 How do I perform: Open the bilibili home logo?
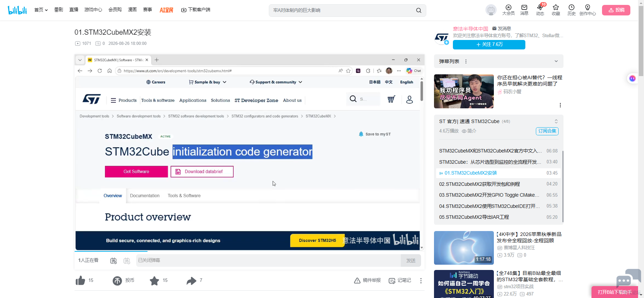[17, 10]
